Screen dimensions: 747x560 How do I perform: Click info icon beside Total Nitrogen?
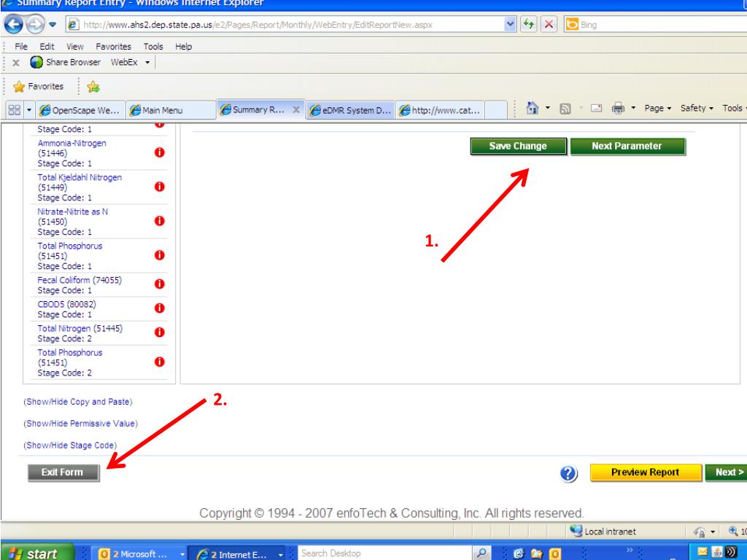[160, 332]
